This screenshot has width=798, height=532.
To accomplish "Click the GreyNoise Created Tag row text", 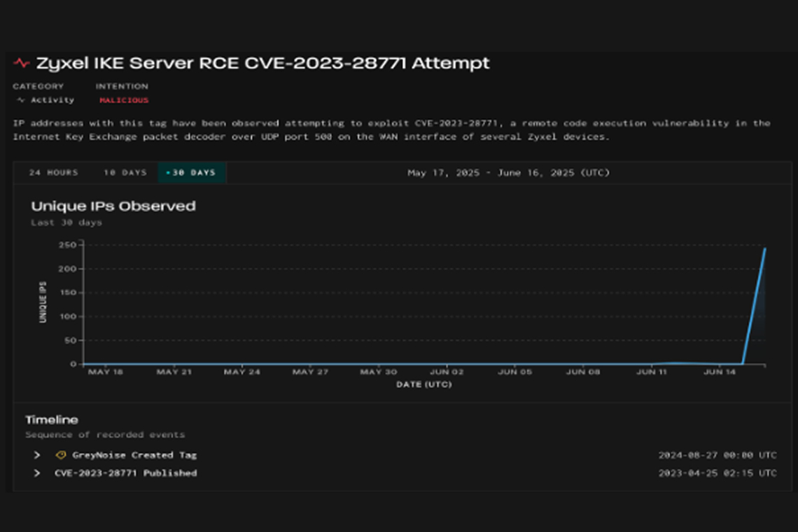I will pyautogui.click(x=134, y=455).
